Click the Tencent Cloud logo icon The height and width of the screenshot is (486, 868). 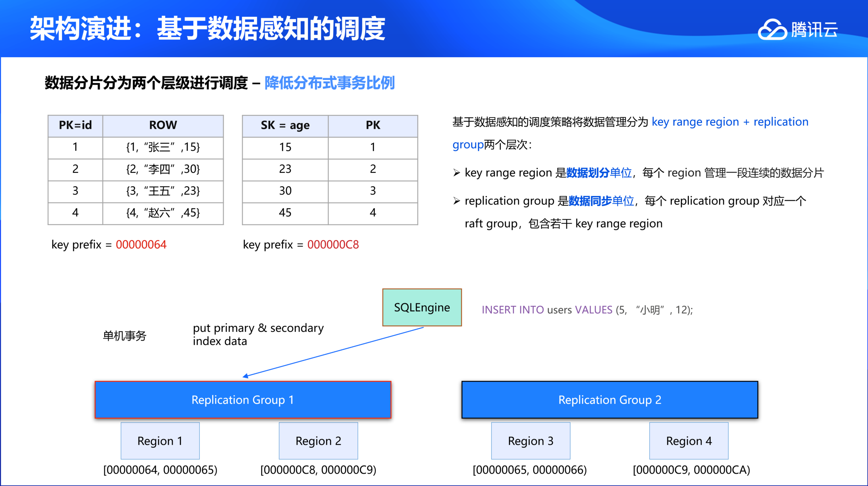click(773, 29)
